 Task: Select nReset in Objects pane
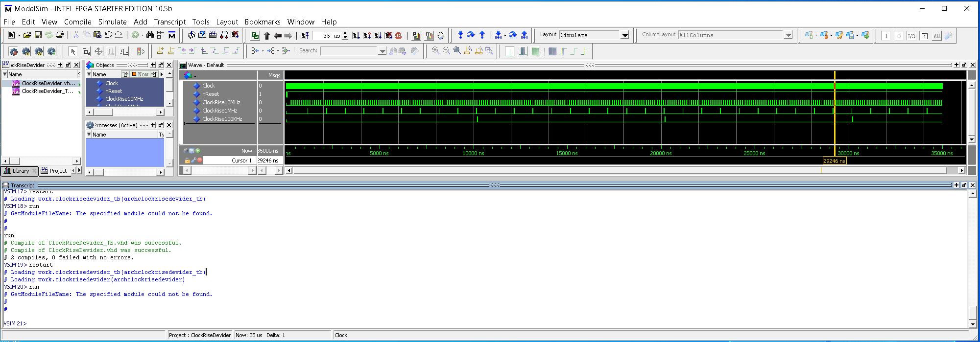[x=114, y=91]
